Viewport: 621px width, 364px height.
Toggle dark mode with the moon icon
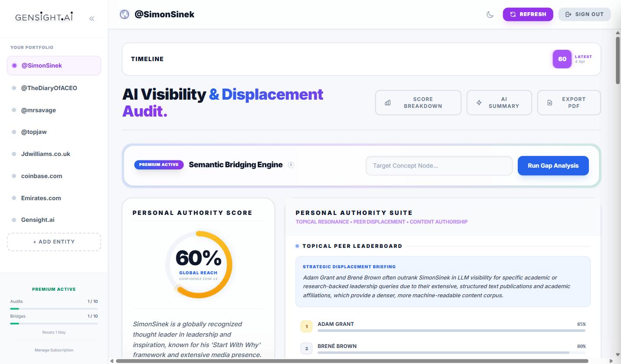490,14
